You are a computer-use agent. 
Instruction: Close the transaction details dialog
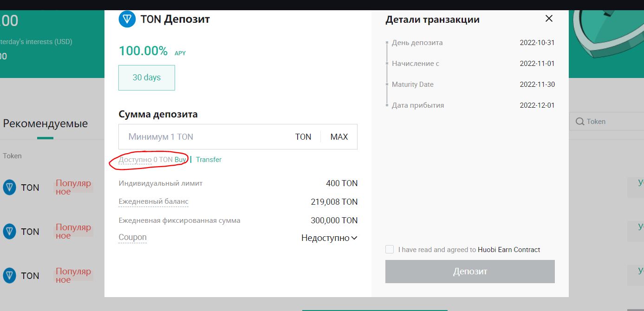tap(549, 19)
